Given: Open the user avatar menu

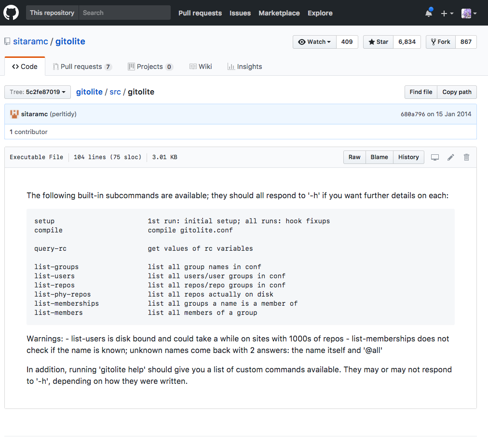Looking at the screenshot, I should [x=469, y=13].
